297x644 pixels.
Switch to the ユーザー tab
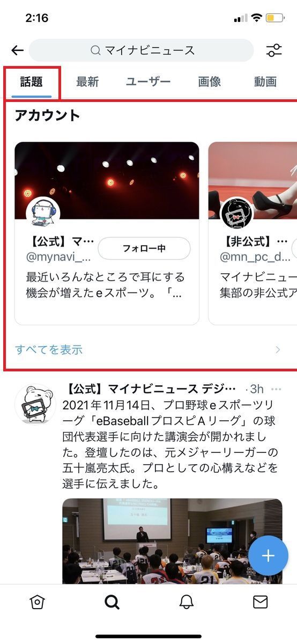pyautogui.click(x=148, y=82)
